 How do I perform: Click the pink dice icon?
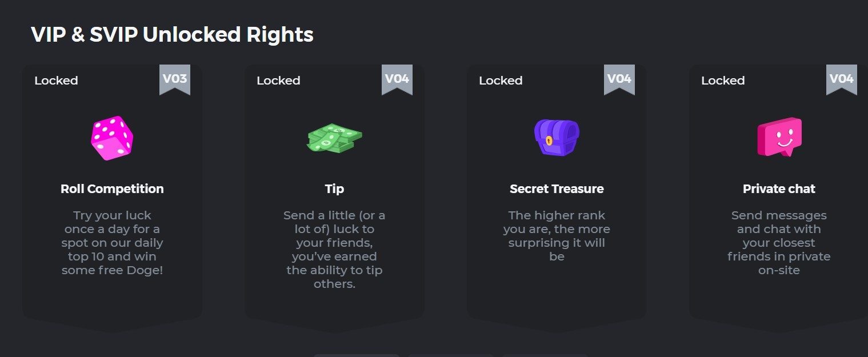pyautogui.click(x=112, y=138)
